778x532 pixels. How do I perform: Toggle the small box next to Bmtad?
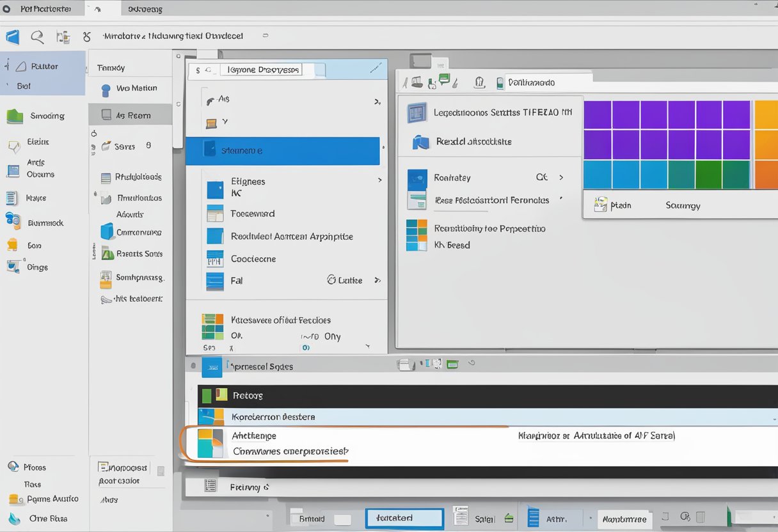(x=342, y=519)
